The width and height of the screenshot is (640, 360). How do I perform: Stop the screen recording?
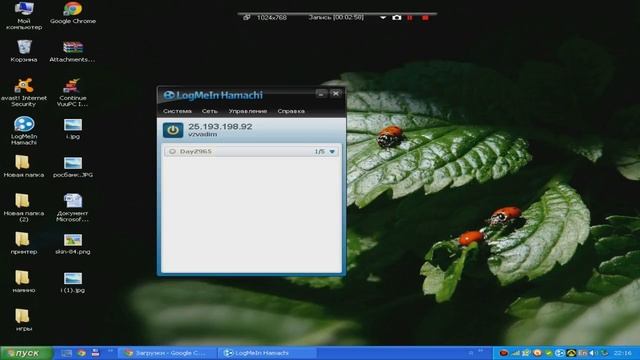click(425, 18)
